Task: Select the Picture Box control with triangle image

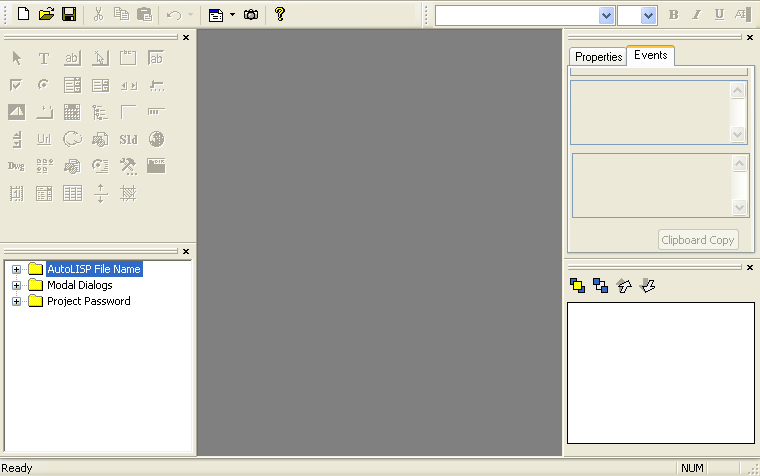Action: click(x=16, y=112)
